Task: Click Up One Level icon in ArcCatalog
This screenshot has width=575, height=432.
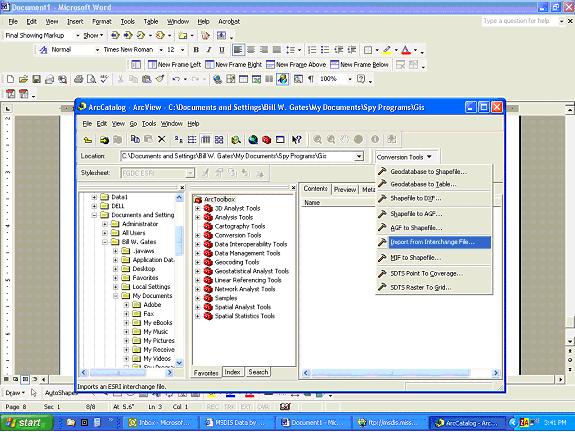Action: pyautogui.click(x=88, y=140)
